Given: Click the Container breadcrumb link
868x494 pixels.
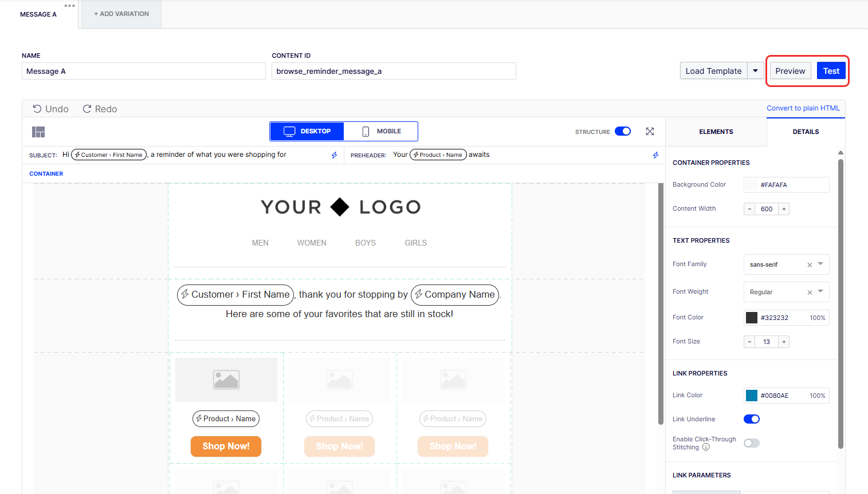Looking at the screenshot, I should (46, 174).
